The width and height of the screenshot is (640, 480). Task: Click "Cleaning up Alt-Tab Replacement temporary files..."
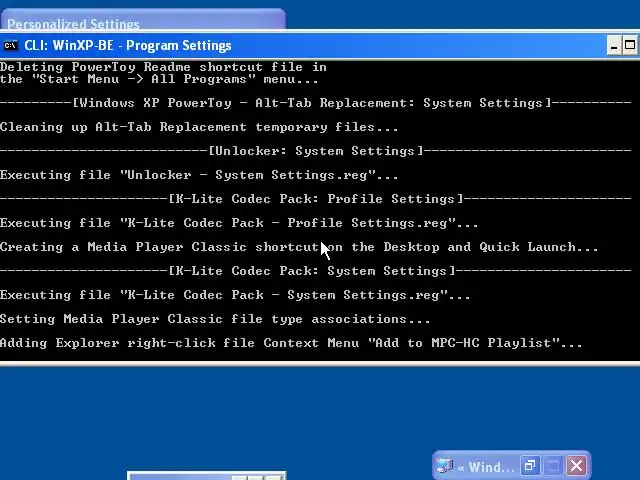199,127
